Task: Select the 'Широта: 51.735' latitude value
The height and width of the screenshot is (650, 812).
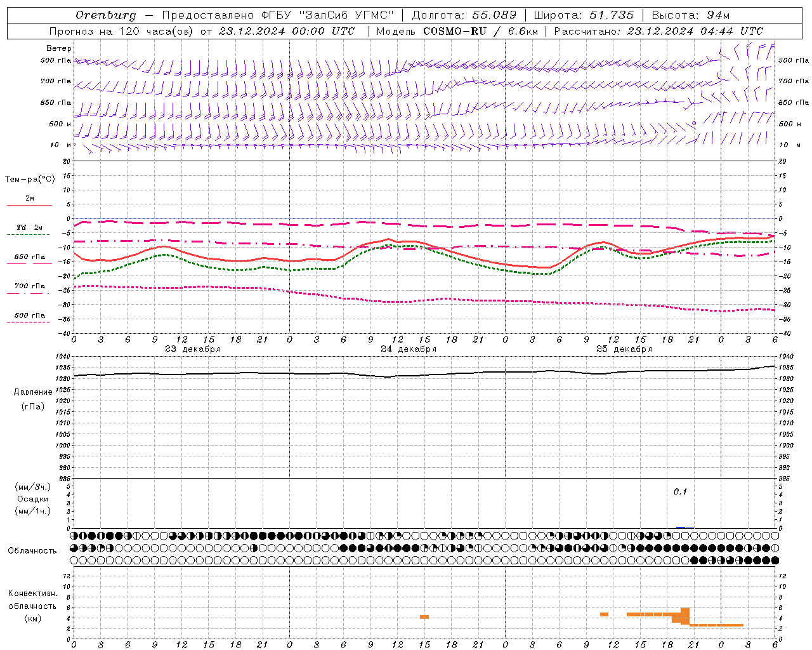Action: pos(584,15)
